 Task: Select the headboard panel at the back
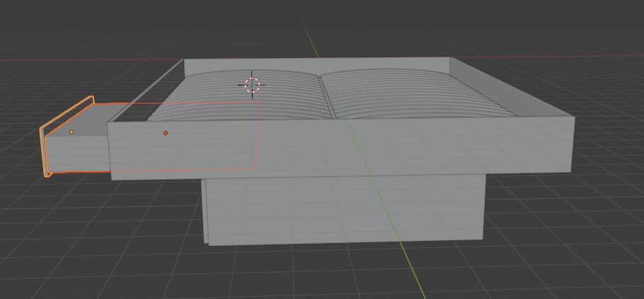(x=317, y=66)
